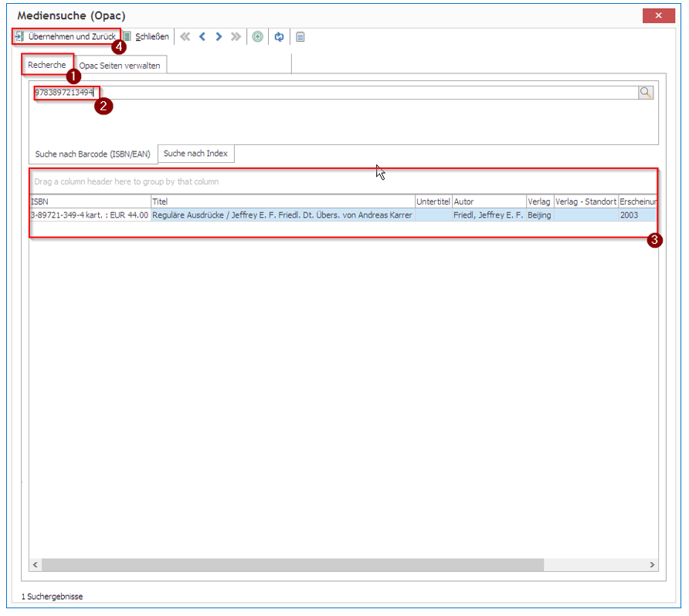Image resolution: width=689 pixels, height=616 pixels.
Task: Click the Übernehmen und Zurück button
Action: [x=66, y=36]
